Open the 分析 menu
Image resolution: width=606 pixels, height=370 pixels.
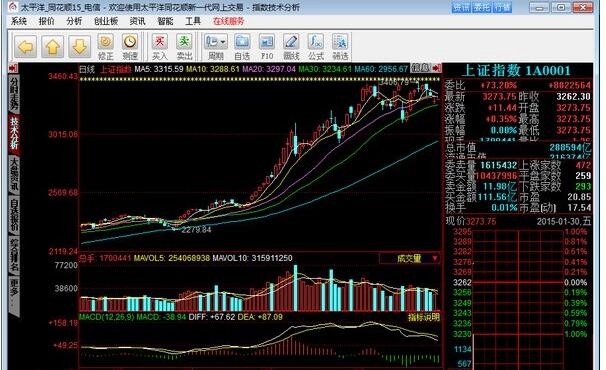(74, 21)
